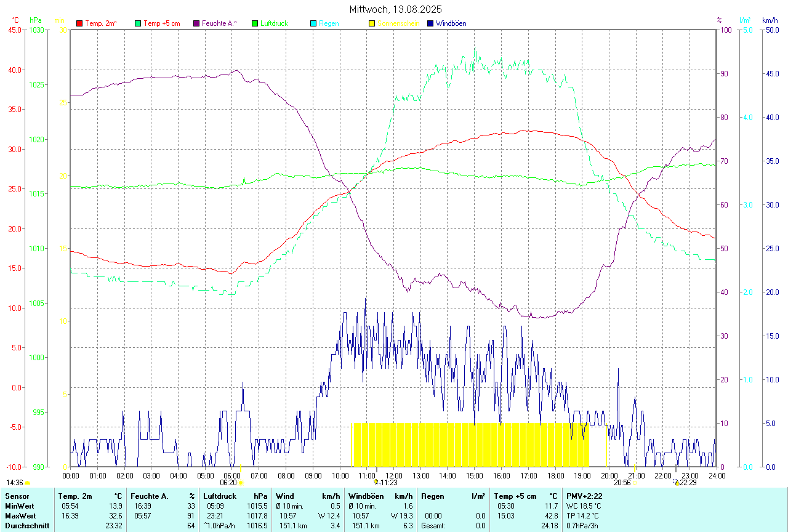Click the purple Feuchte A. legend square
This screenshot has width=788, height=532.
[196, 23]
